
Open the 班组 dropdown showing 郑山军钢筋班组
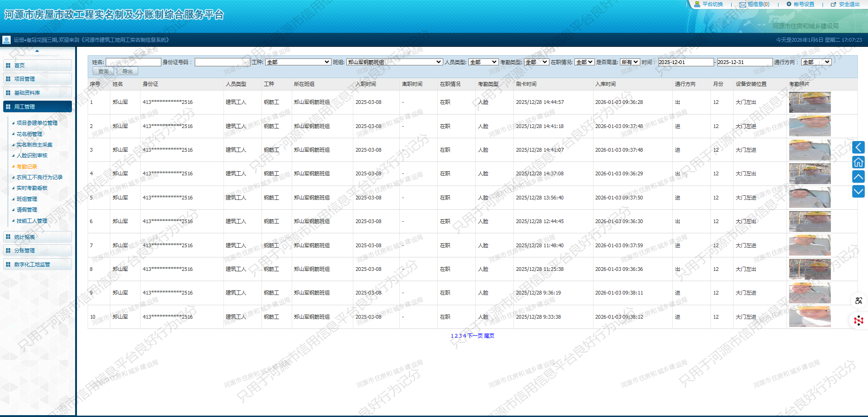pos(394,62)
